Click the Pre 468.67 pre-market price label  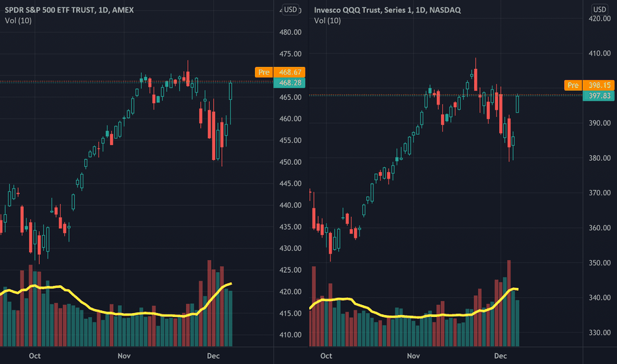click(280, 72)
